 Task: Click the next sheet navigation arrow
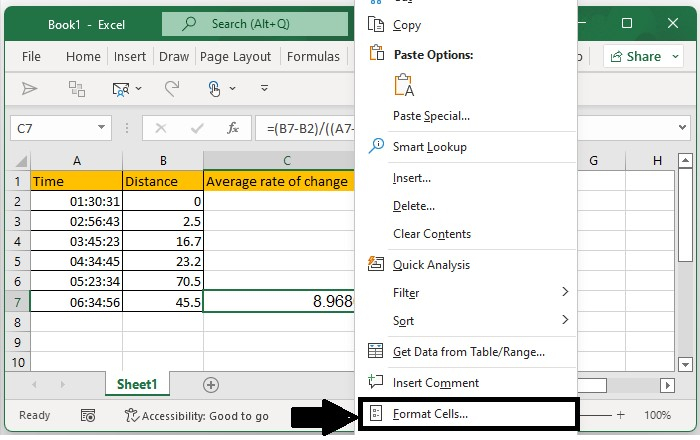(62, 384)
